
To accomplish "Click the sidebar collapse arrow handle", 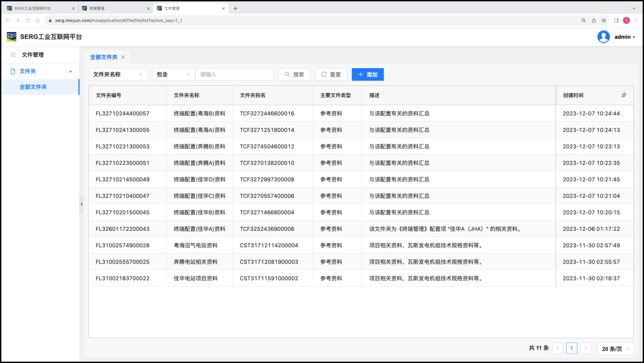I will (x=81, y=204).
